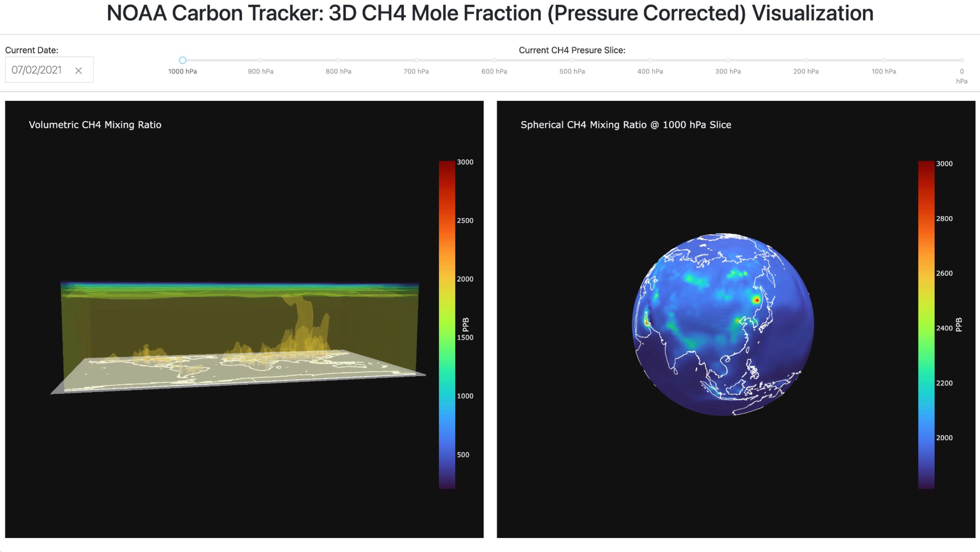Screen dimensions: 980x552
Task: Click the 1000 tick on volumetric color bar
Action: pyautogui.click(x=465, y=396)
